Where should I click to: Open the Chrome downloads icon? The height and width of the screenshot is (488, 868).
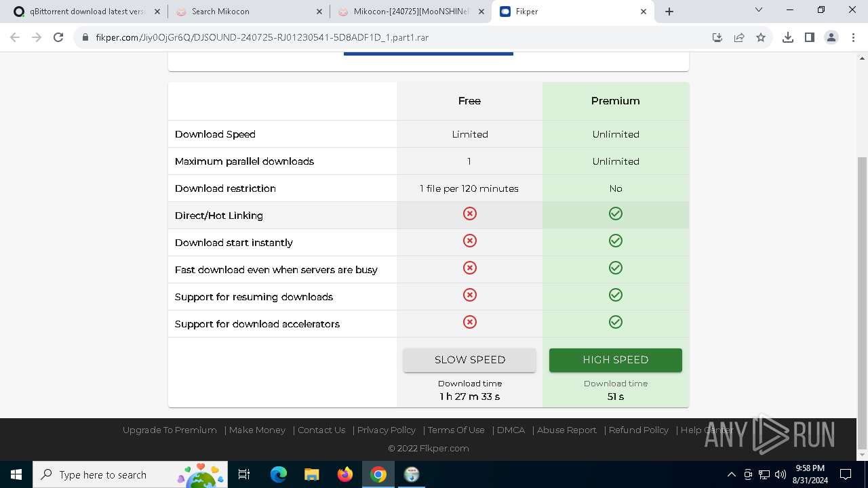[788, 37]
